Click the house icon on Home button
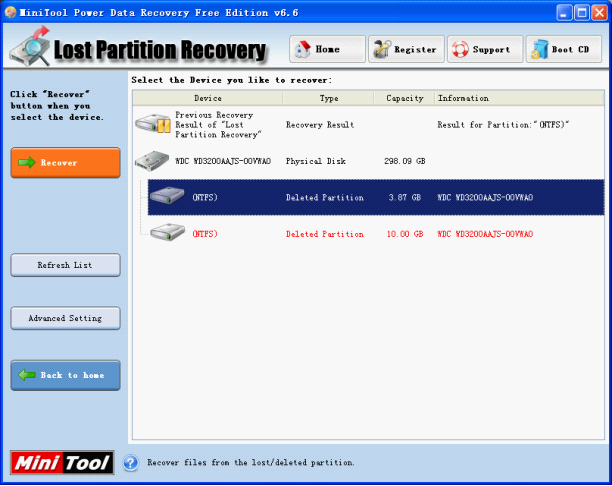Screen dimensions: 612x486 pyautogui.click(x=303, y=49)
